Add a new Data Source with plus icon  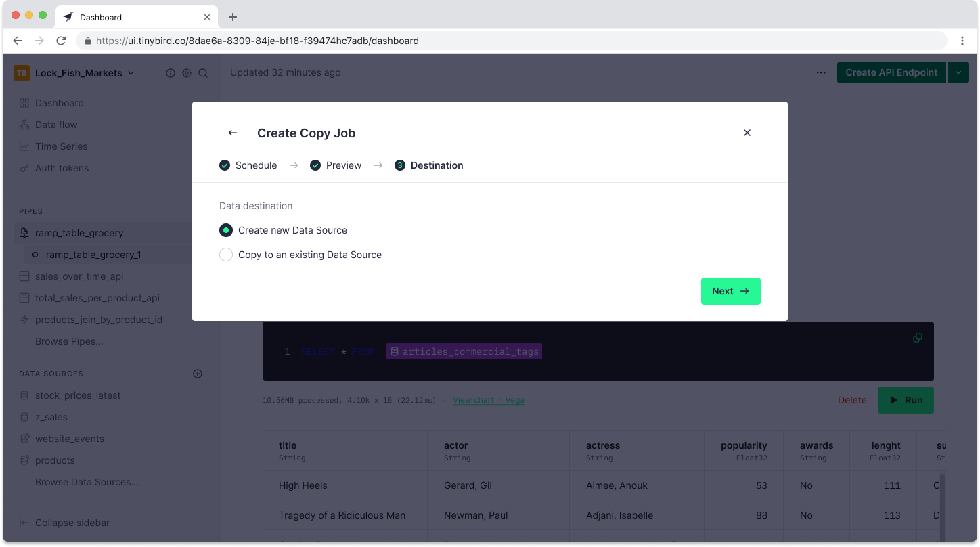[x=198, y=374]
